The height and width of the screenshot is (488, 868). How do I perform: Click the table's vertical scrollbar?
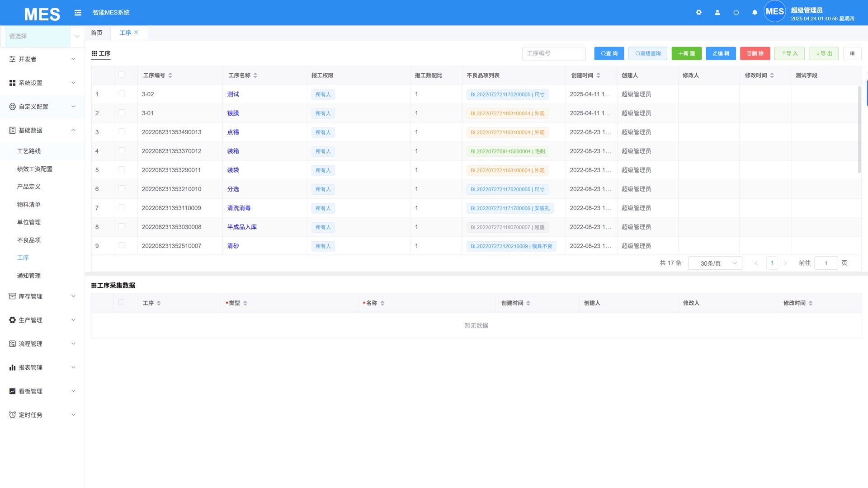tap(859, 129)
